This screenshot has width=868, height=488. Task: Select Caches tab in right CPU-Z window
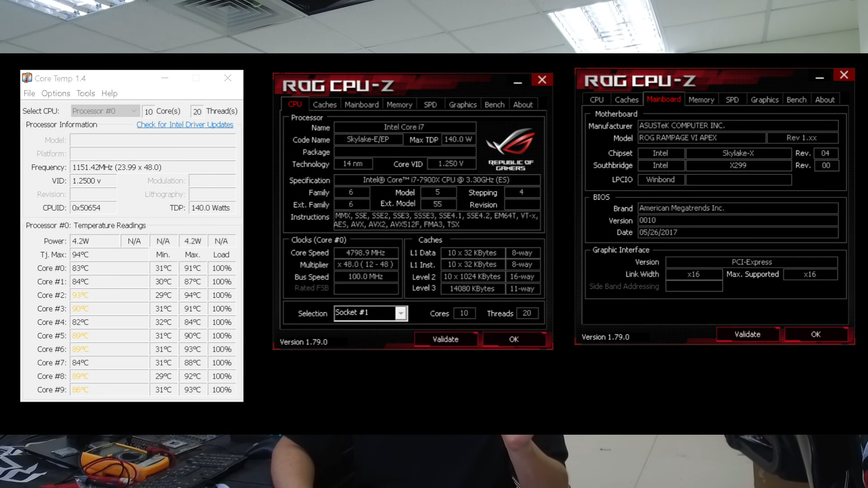627,100
